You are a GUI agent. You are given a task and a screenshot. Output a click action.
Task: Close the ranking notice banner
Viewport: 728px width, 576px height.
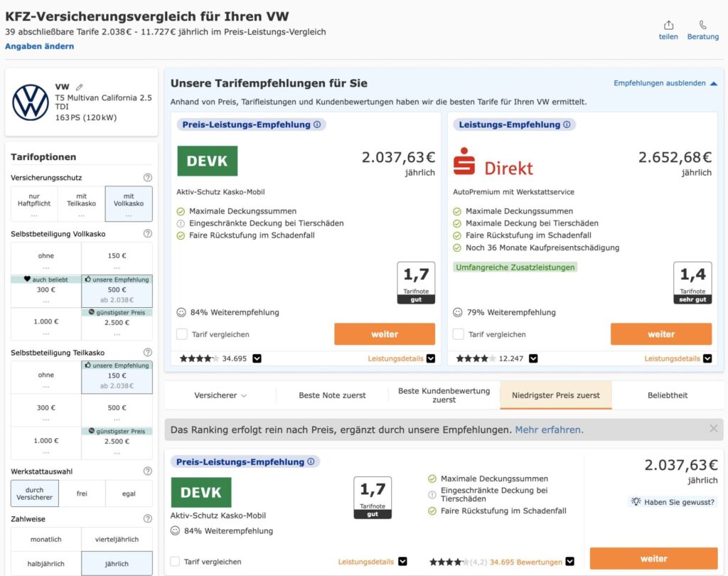coord(714,428)
